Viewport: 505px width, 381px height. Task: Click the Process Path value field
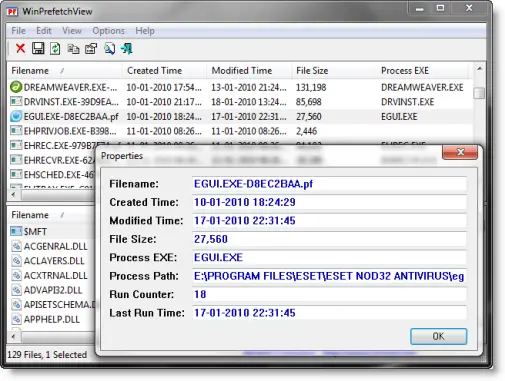329,276
